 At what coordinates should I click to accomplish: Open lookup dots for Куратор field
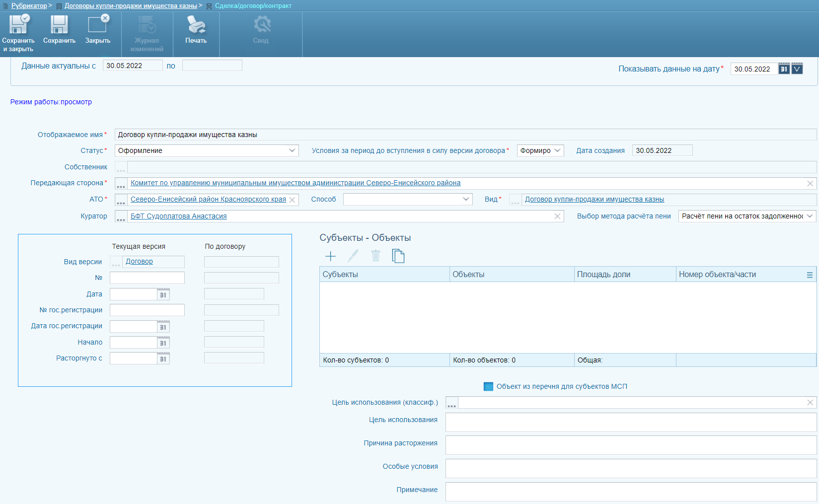tap(121, 216)
